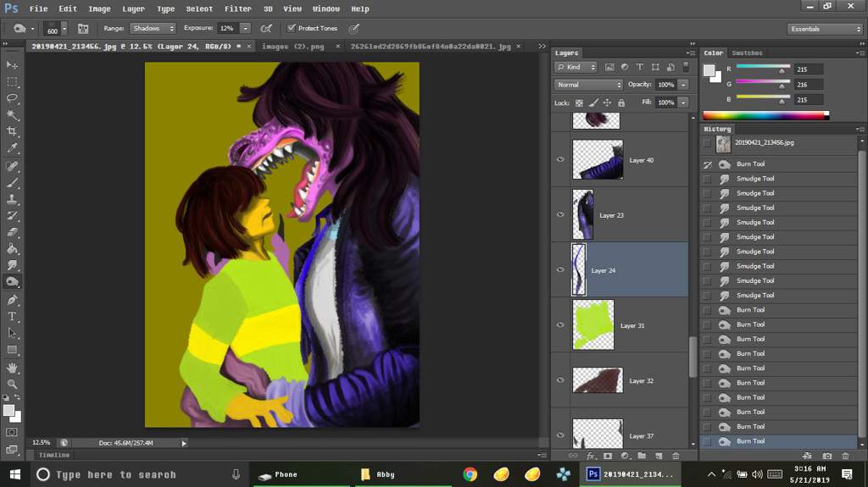
Task: Open the Image menu
Action: point(100,8)
